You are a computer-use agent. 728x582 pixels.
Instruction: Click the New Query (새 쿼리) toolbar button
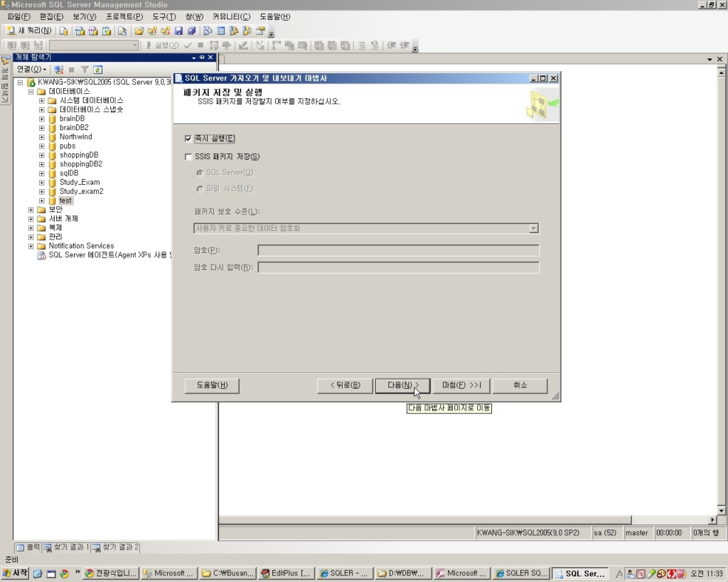point(29,31)
